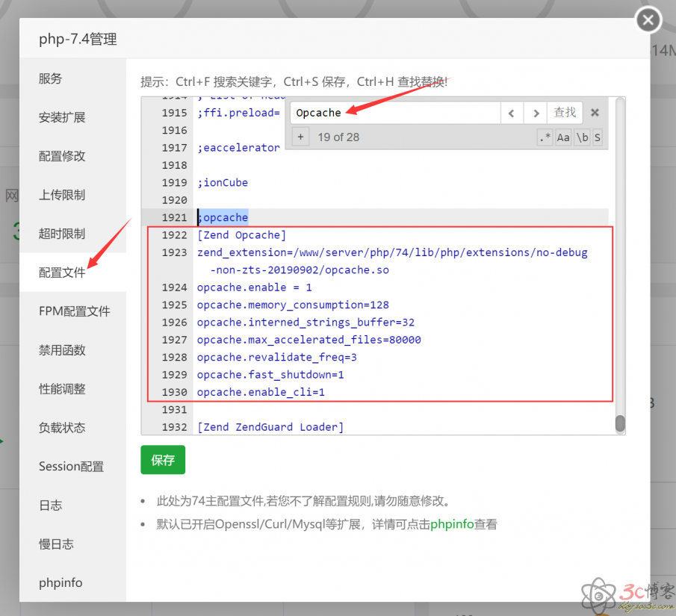Expand replace field with plus button
This screenshot has height=616, width=676.
300,137
